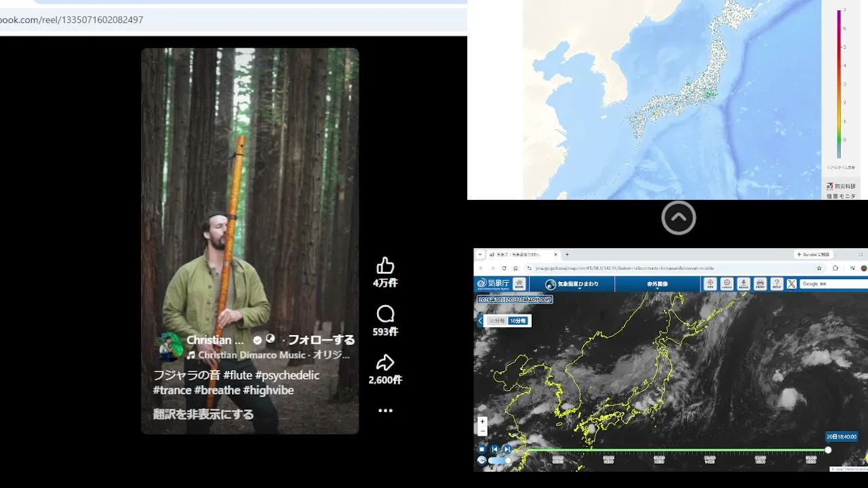Click the map layers icon in JMA toolbar

[x=727, y=284]
